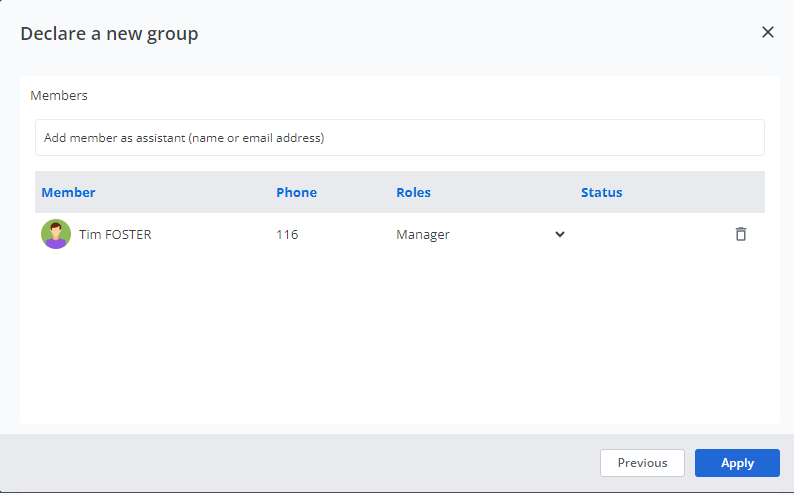
Task: Click the Members section label
Action: click(x=59, y=96)
